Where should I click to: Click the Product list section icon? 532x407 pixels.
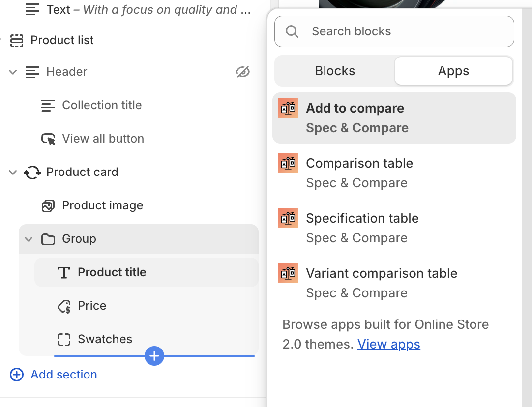tap(17, 40)
